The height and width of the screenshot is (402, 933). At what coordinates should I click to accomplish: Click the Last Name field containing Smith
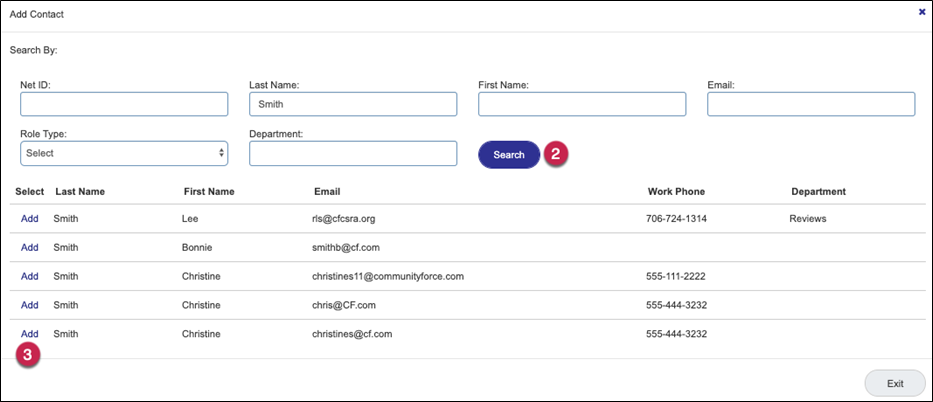click(x=352, y=105)
